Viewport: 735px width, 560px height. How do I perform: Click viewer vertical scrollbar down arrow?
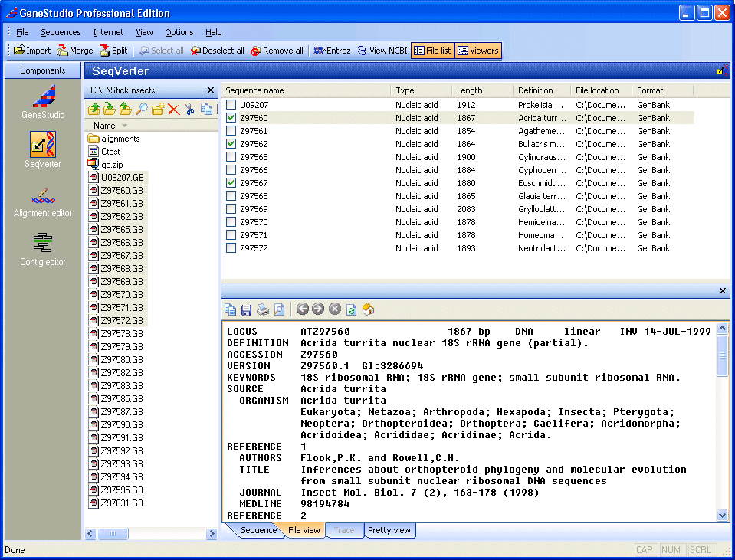pos(722,515)
